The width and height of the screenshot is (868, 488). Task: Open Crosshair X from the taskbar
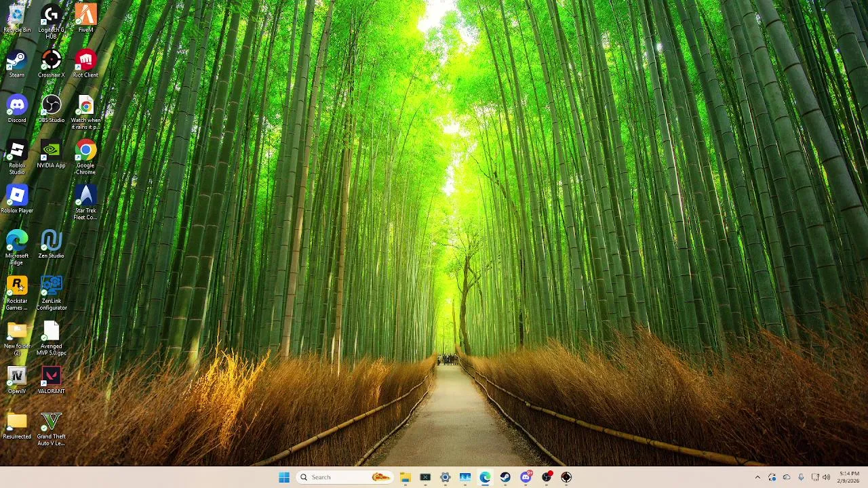click(x=566, y=477)
